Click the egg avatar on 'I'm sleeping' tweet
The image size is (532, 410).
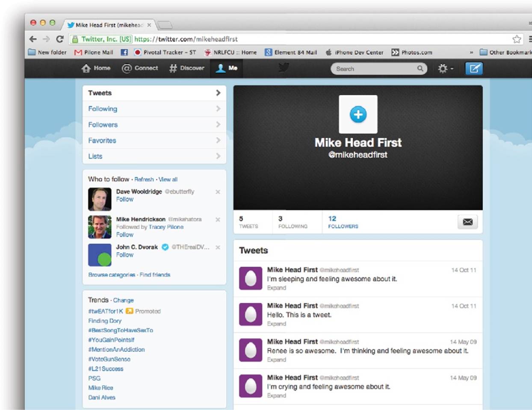click(251, 278)
